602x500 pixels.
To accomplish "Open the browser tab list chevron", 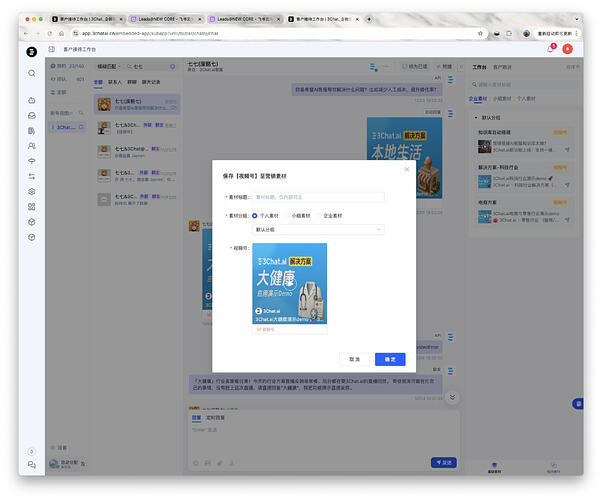I will click(576, 19).
